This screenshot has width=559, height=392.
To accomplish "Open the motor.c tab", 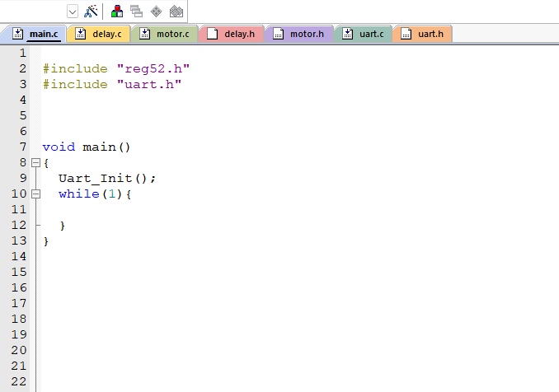I will click(x=164, y=34).
